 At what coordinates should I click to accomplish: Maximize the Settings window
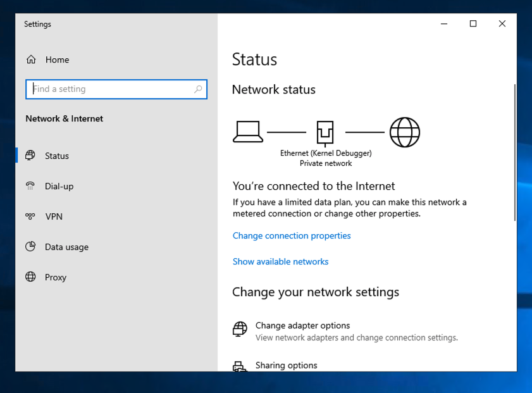(x=473, y=24)
